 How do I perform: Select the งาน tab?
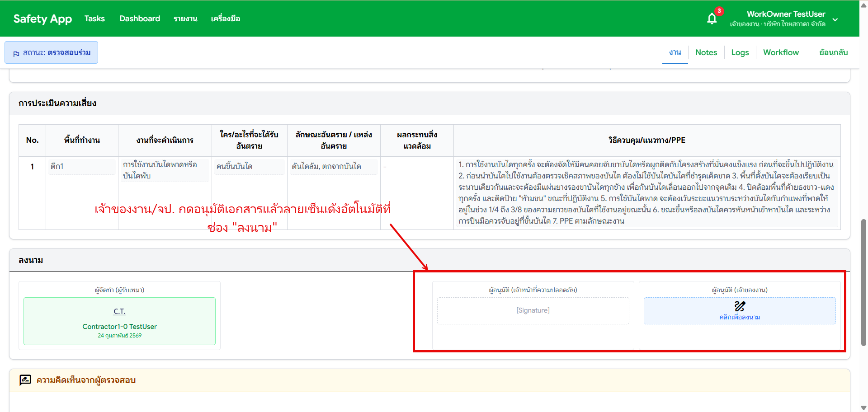[675, 52]
